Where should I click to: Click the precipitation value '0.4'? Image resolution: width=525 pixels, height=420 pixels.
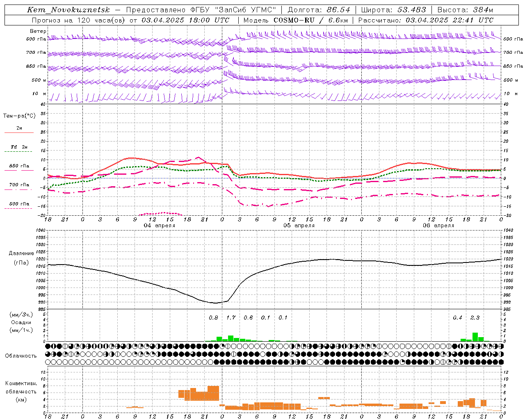click(x=457, y=318)
